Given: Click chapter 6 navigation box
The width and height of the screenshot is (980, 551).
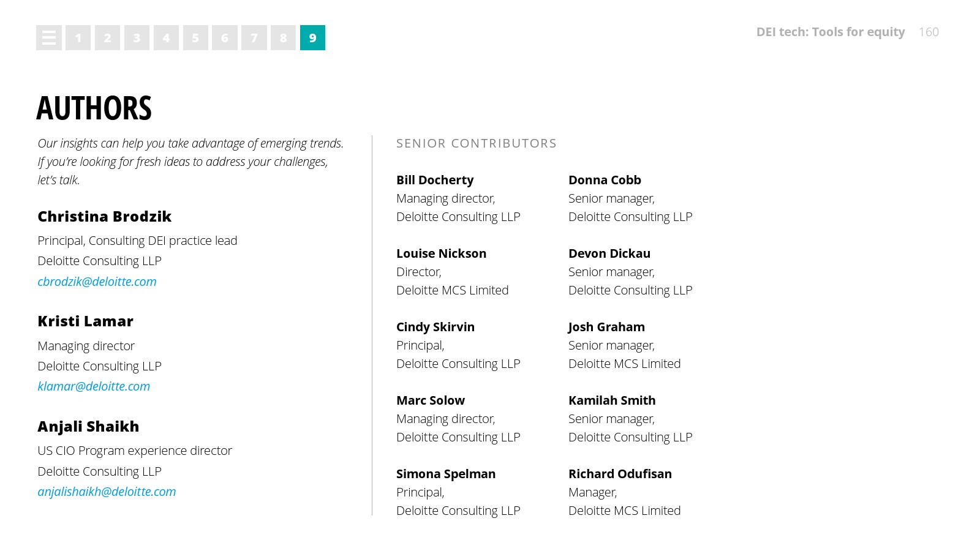Looking at the screenshot, I should [x=225, y=38].
